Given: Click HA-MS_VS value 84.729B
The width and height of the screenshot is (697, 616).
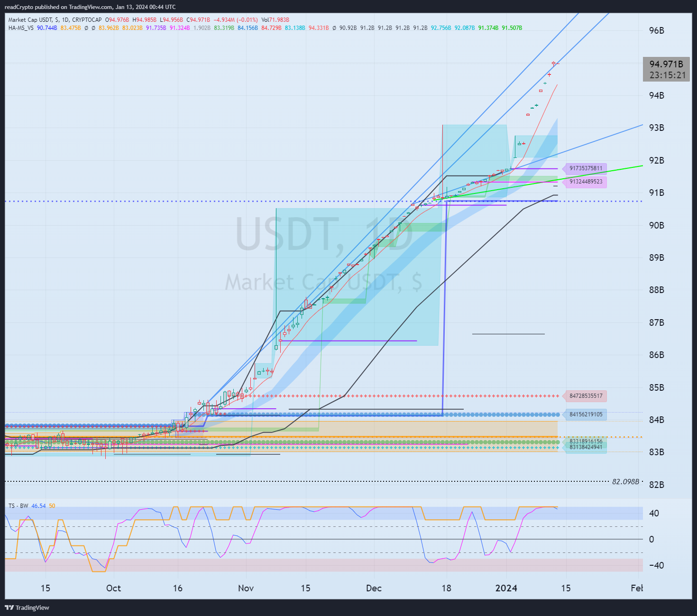Looking at the screenshot, I should tap(271, 28).
